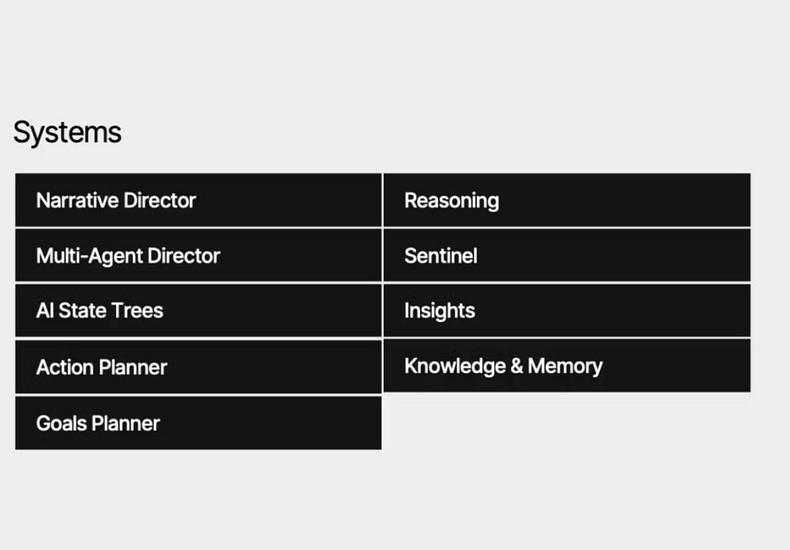Click the 'Narrative Director' label text

coord(116,200)
